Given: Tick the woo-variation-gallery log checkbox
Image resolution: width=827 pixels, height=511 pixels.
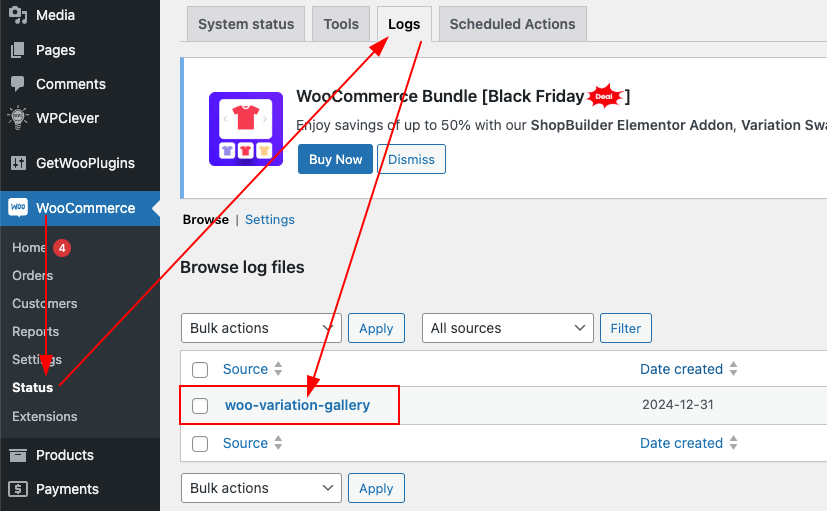Looking at the screenshot, I should click(x=200, y=406).
